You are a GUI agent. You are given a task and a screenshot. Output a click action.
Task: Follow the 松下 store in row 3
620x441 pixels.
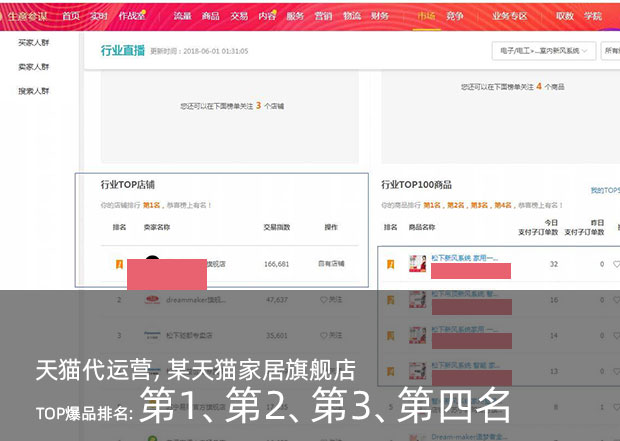point(330,335)
